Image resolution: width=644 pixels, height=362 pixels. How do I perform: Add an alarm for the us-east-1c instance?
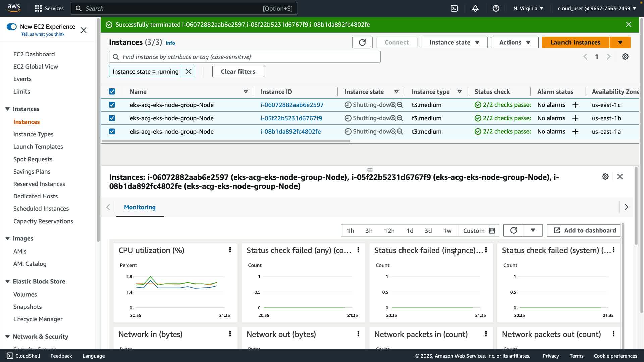(575, 105)
